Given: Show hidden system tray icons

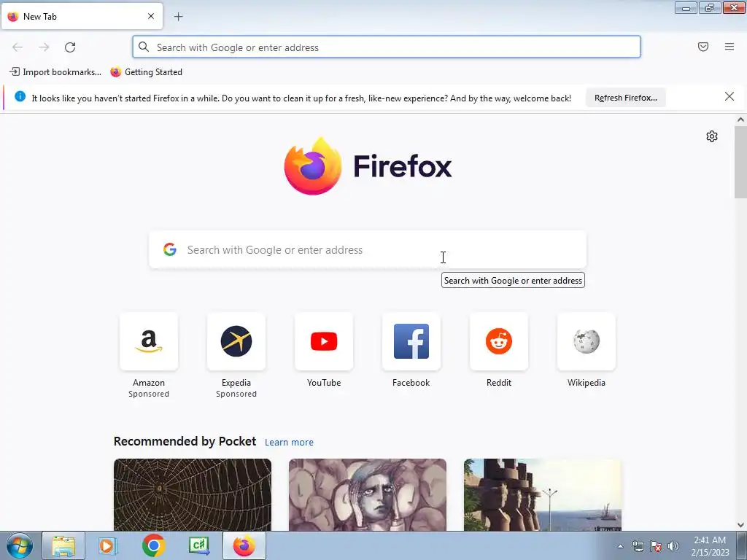Looking at the screenshot, I should tap(620, 546).
